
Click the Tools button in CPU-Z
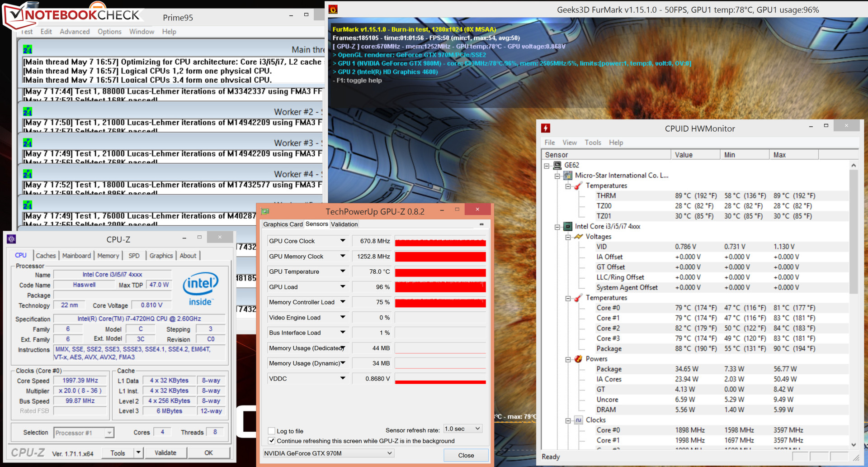tap(118, 453)
